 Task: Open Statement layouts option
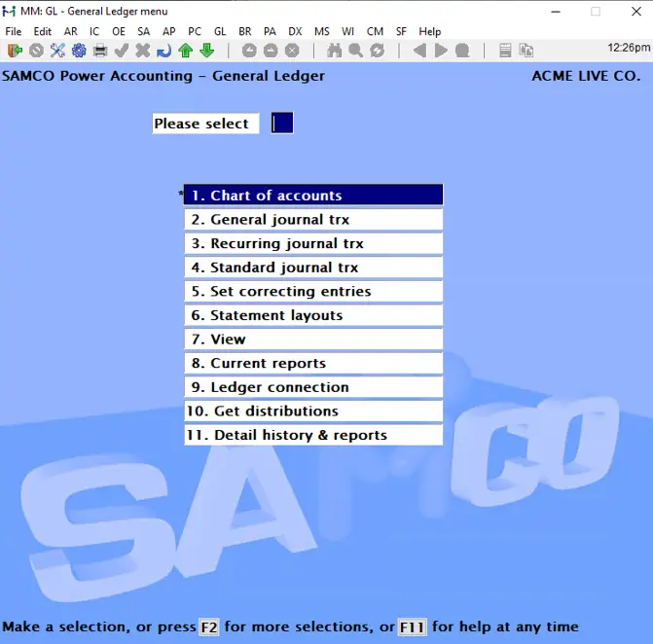[313, 315]
